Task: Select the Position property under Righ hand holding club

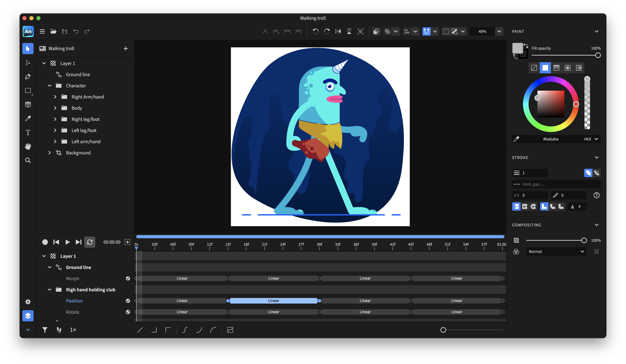Action: pos(74,301)
